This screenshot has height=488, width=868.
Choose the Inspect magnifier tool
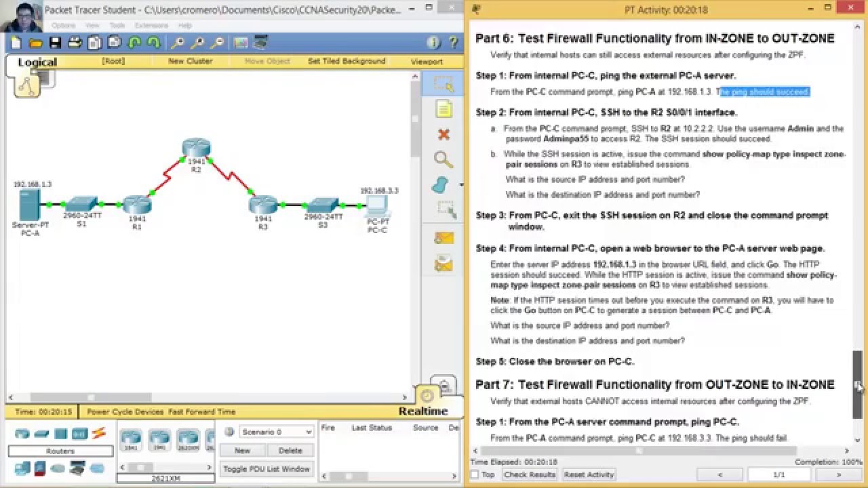coord(443,160)
